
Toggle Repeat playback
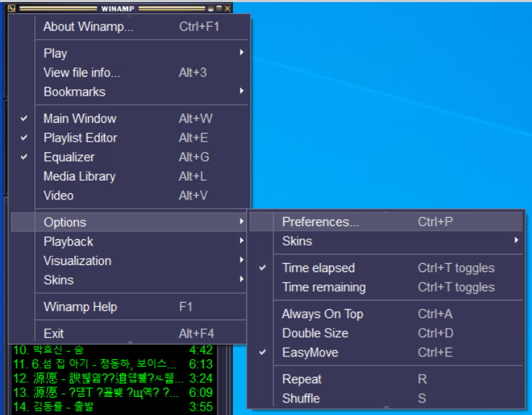point(386,379)
